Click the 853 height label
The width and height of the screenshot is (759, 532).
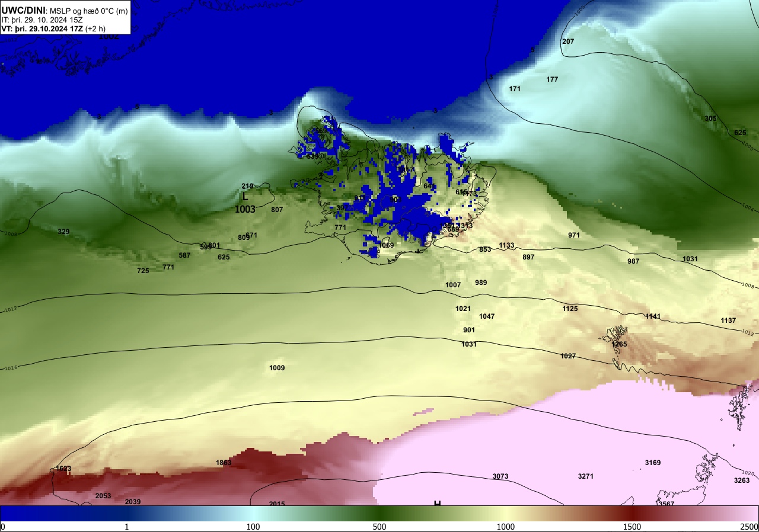(x=485, y=249)
